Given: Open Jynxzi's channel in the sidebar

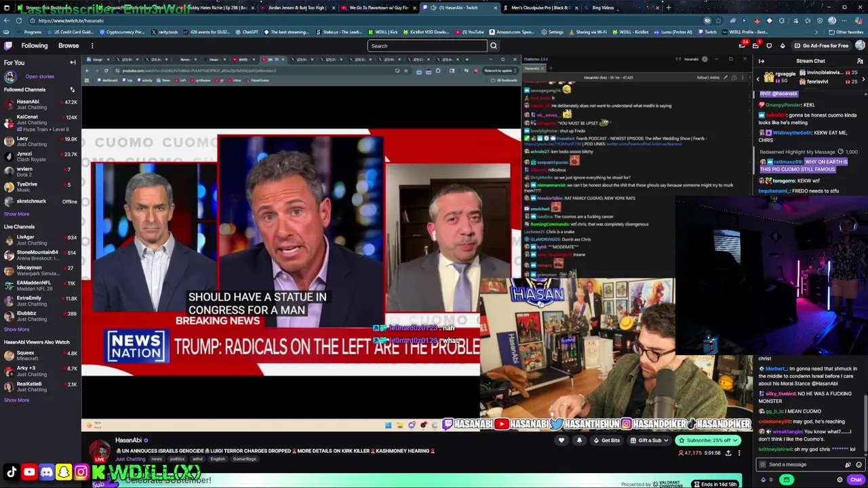Looking at the screenshot, I should [41, 156].
